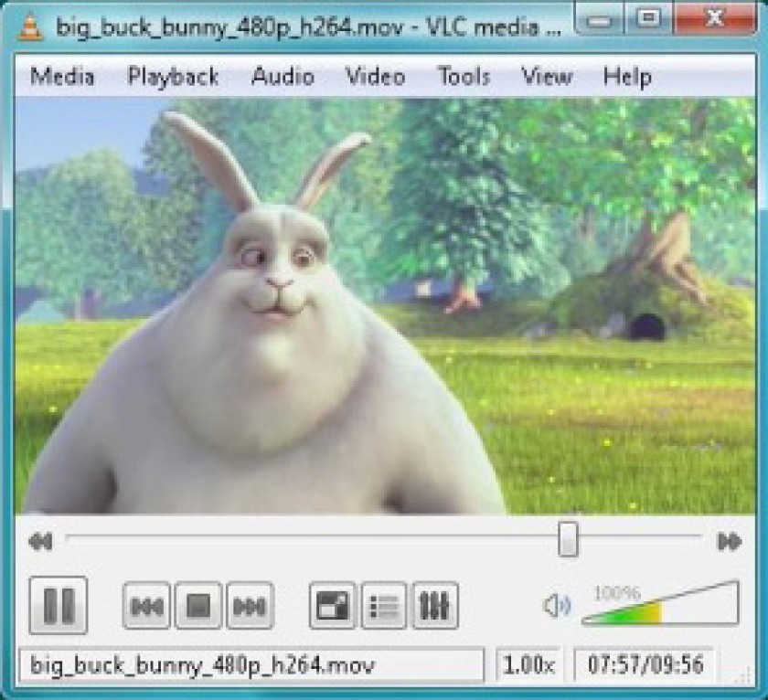Step forward with the fast-forward arrows

(x=730, y=541)
